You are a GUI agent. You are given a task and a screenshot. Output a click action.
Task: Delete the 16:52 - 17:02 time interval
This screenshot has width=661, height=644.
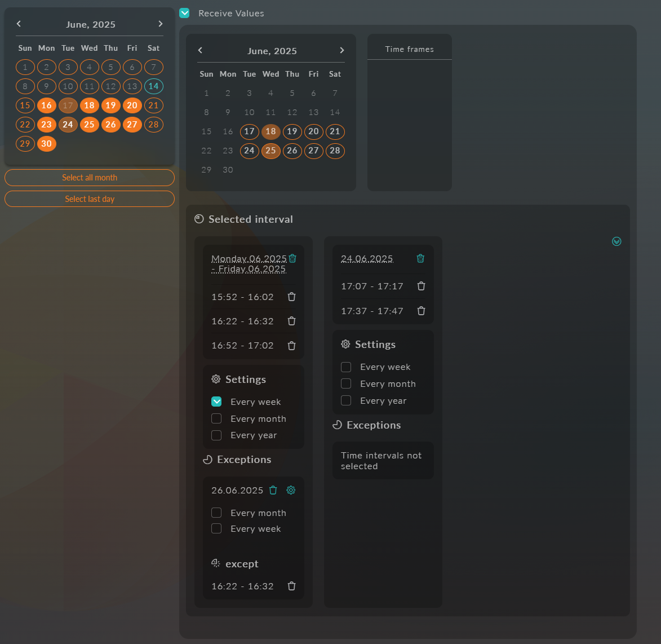(x=291, y=346)
